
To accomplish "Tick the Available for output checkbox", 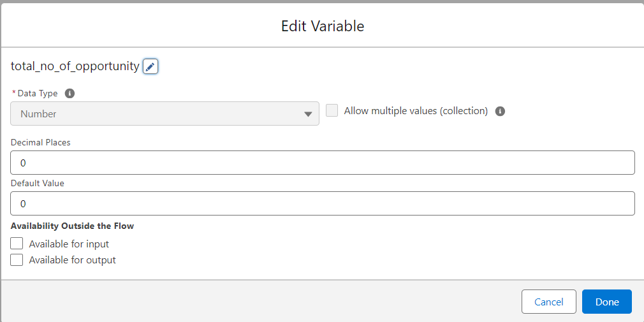I will [17, 260].
